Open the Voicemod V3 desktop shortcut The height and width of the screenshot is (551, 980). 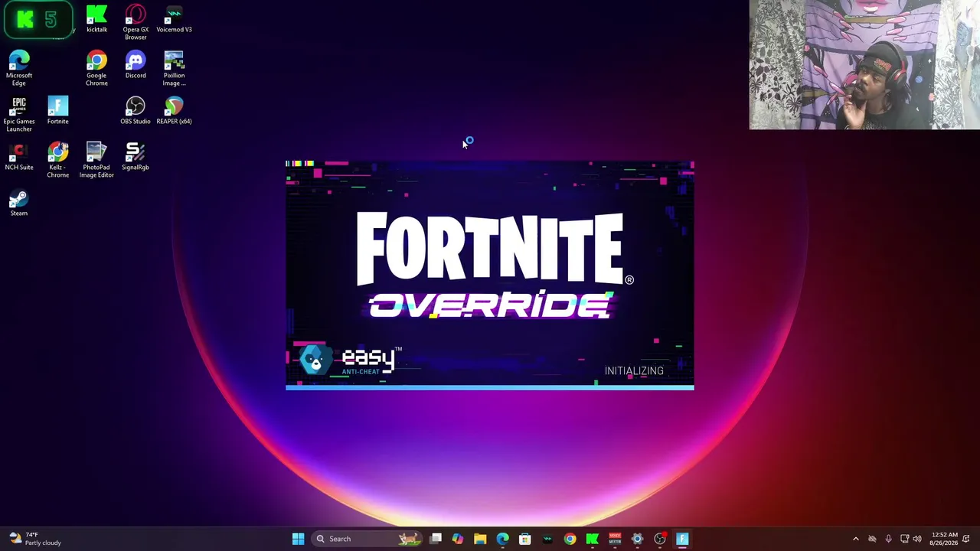coord(174,19)
